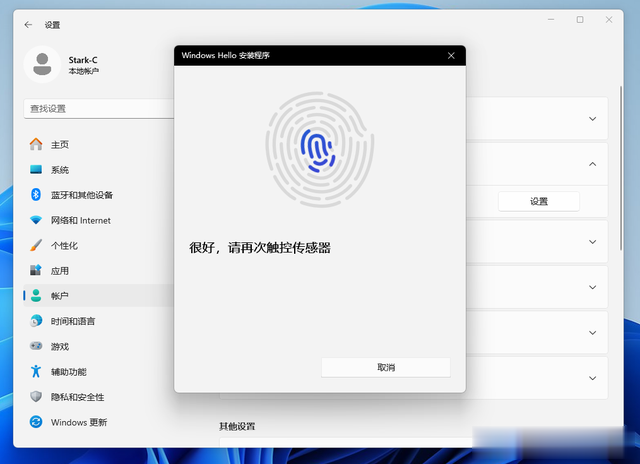
Task: Click the globe clock icon for 时间和语言
Action: [x=36, y=321]
